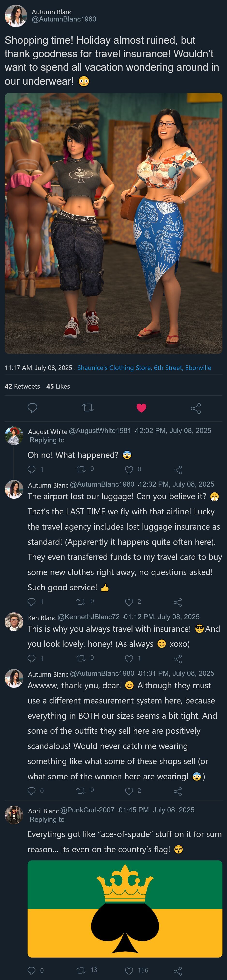
Task: View the 42 Retweets list
Action: [22, 386]
